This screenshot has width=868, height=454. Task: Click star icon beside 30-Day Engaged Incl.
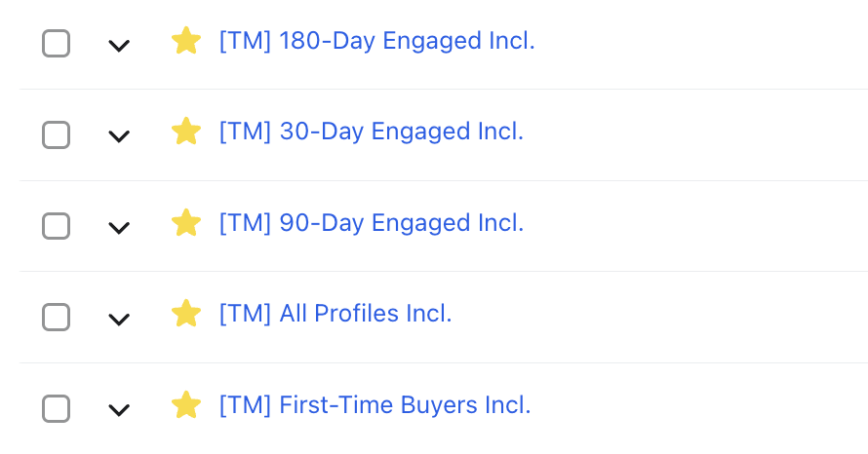pyautogui.click(x=185, y=132)
